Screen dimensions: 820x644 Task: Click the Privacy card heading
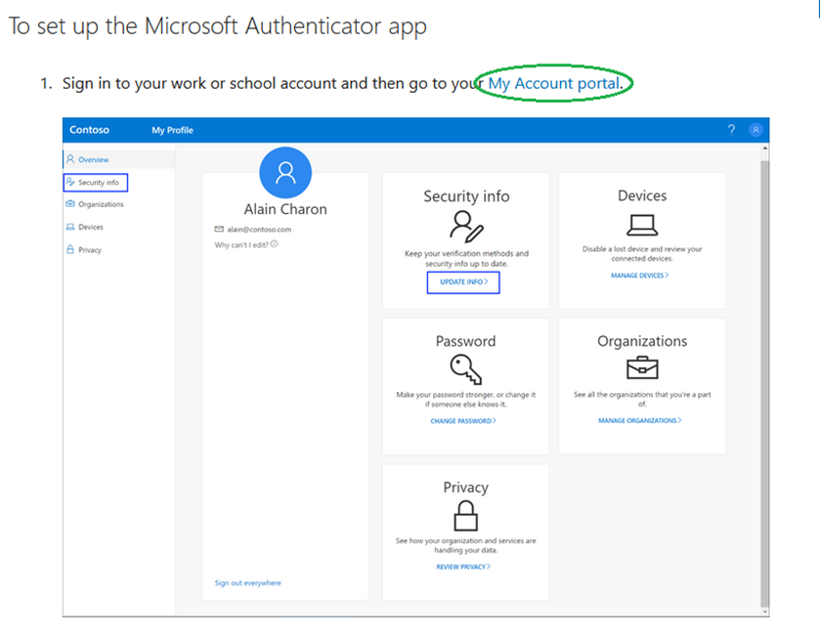coord(465,488)
